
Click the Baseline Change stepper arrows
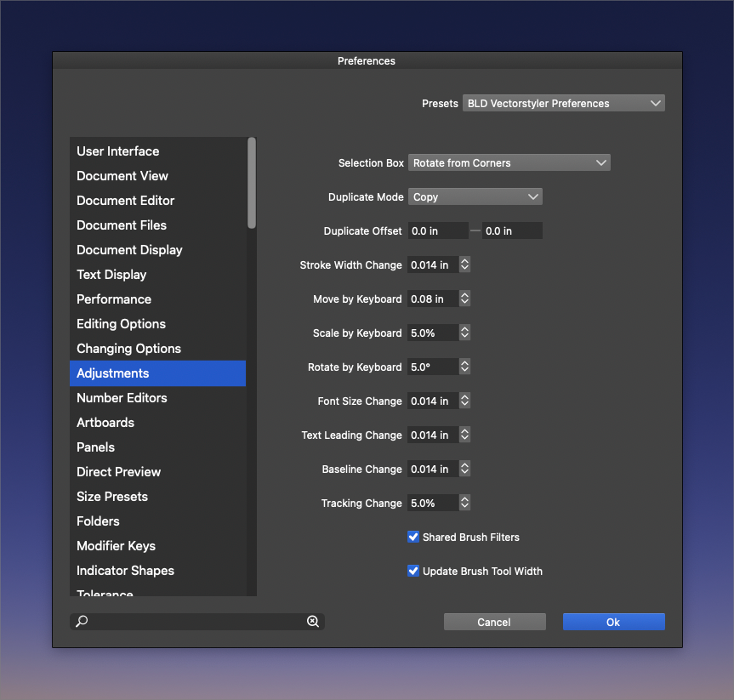464,469
